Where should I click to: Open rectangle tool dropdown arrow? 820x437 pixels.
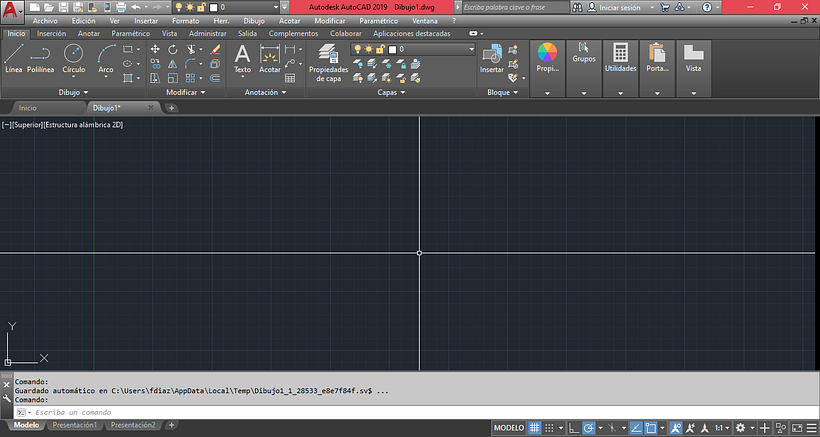click(138, 49)
